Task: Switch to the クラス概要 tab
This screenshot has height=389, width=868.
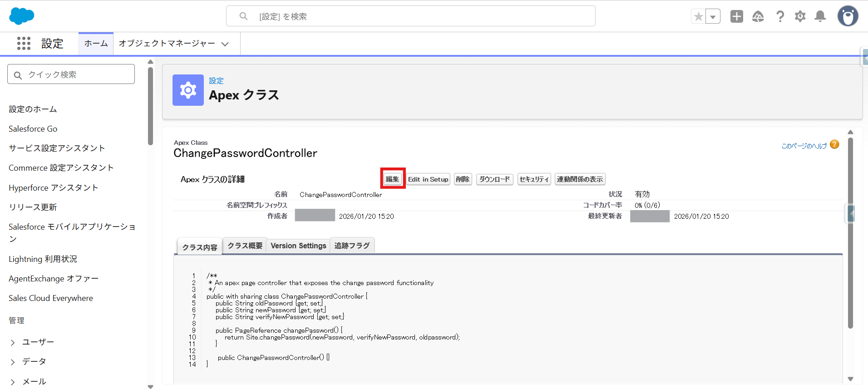Action: 245,246
